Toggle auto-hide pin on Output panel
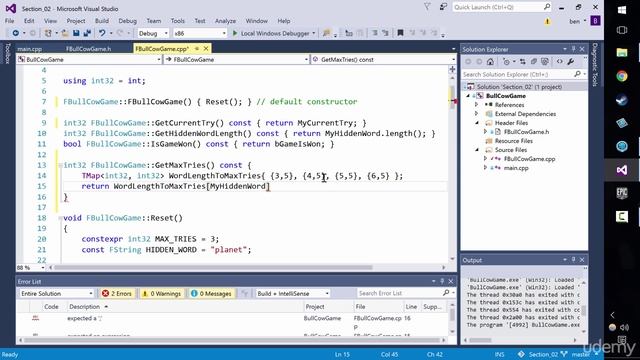The image size is (640, 360). 573,260
